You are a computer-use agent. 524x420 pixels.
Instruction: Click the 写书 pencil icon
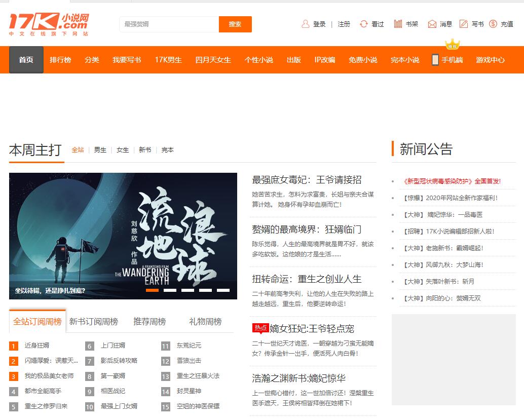click(464, 24)
